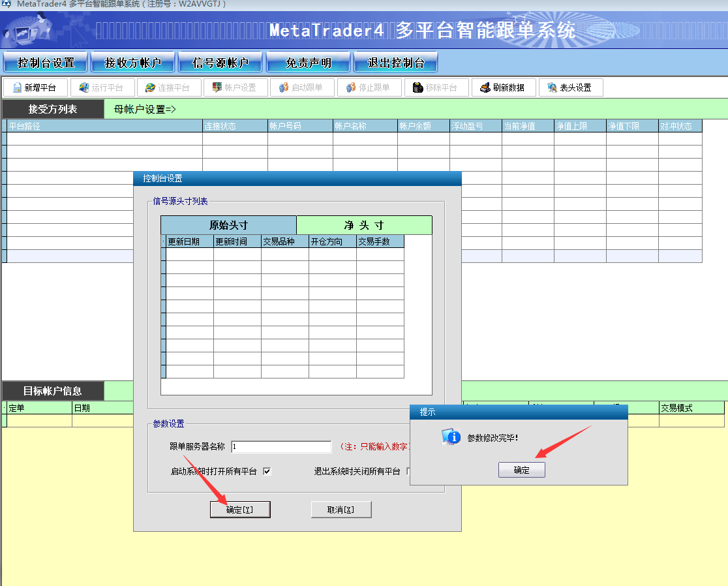728x586 pixels.
Task: Select the 目标帐户信息 panel header
Action: [53, 391]
